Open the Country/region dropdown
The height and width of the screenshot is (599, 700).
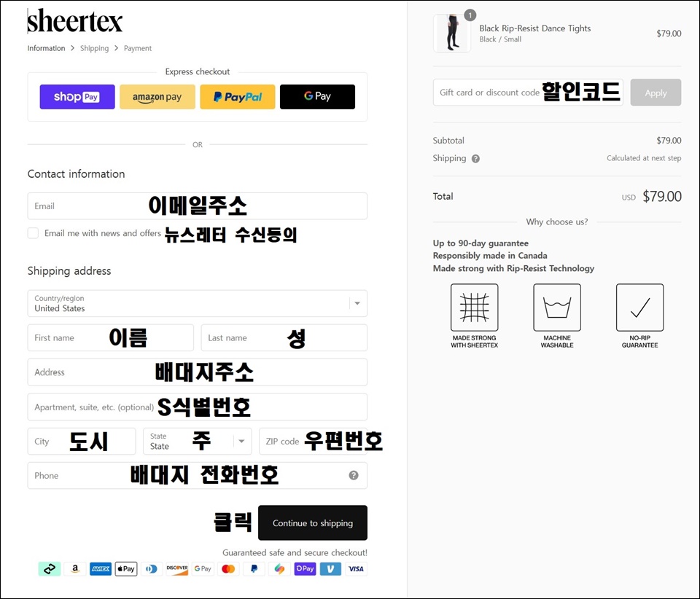[x=198, y=303]
